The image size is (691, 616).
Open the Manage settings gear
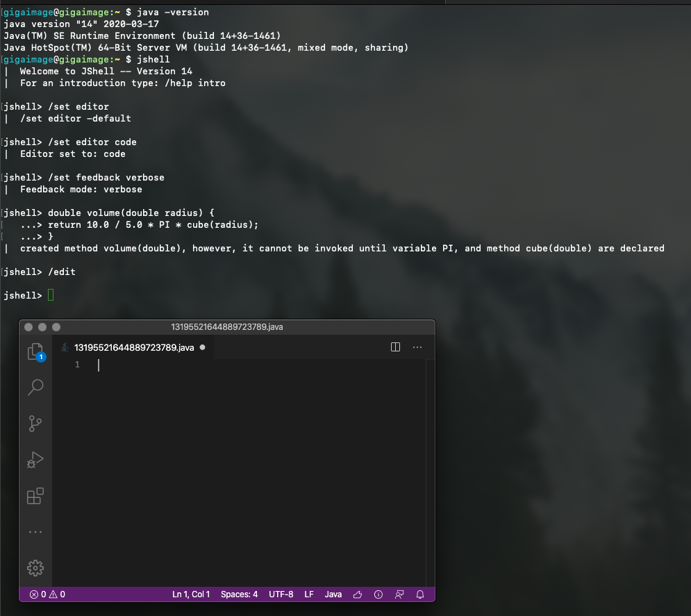point(35,567)
